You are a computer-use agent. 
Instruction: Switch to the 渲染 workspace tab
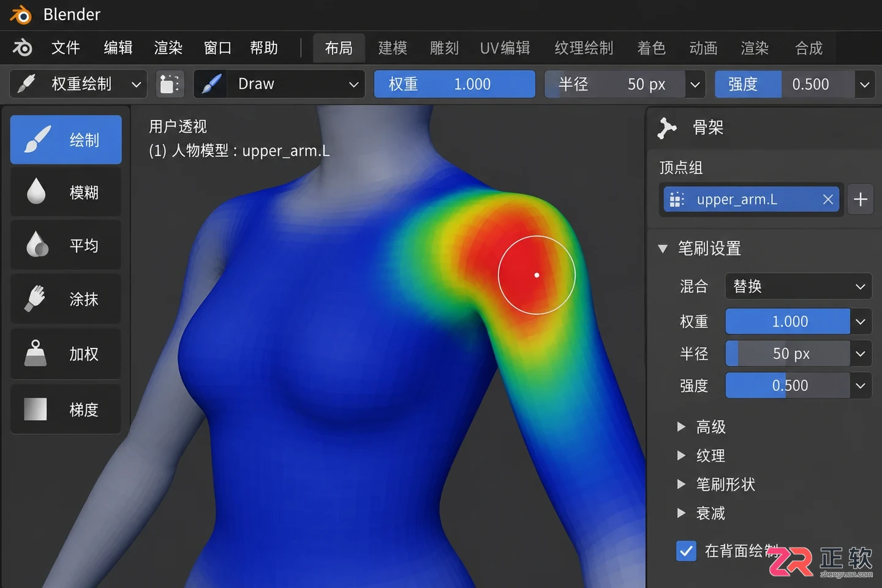[755, 48]
